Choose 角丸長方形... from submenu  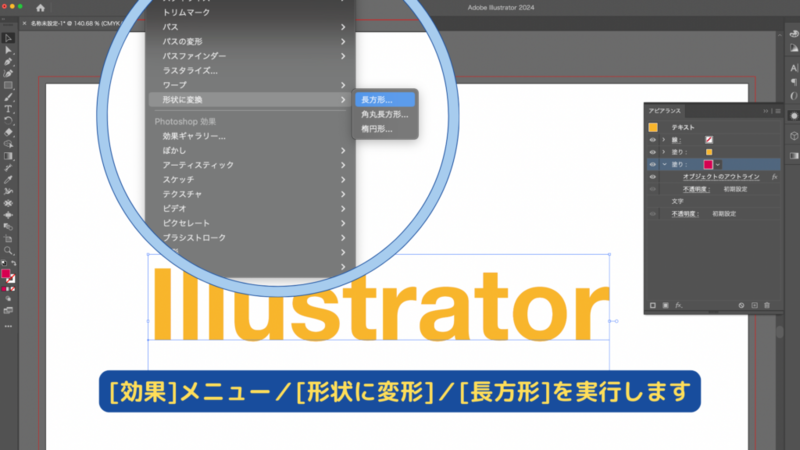coord(385,114)
